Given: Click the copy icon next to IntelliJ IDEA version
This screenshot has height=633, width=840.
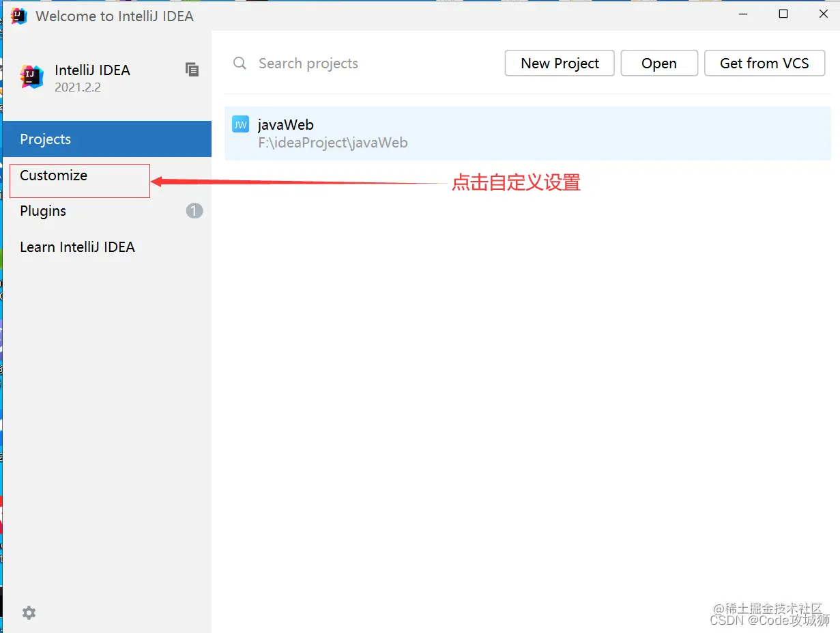Looking at the screenshot, I should tap(192, 69).
